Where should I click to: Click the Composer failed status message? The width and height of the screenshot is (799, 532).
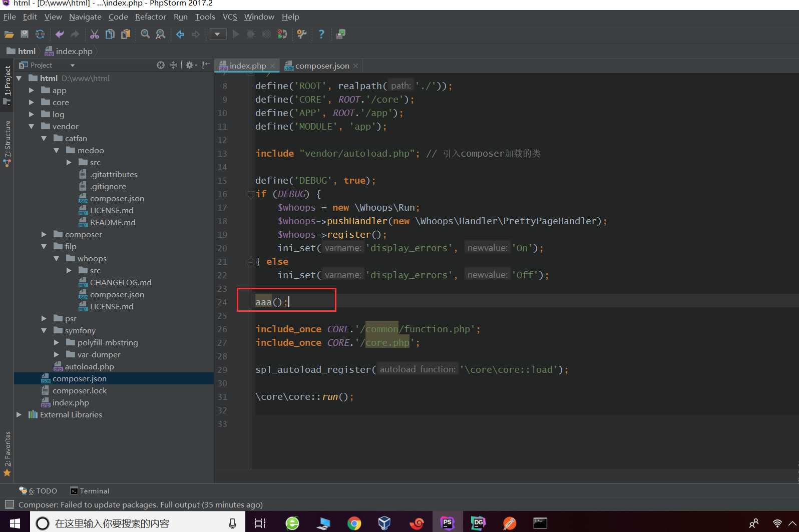click(x=141, y=504)
